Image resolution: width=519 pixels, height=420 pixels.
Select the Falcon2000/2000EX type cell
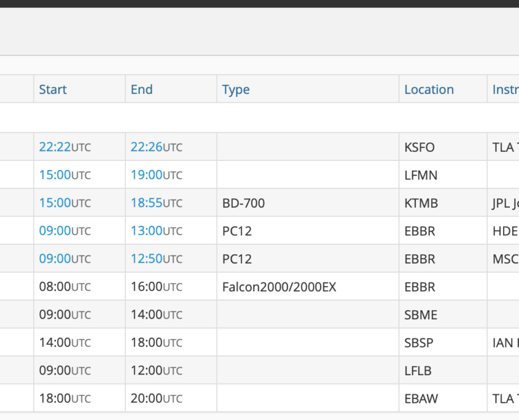pyautogui.click(x=279, y=287)
